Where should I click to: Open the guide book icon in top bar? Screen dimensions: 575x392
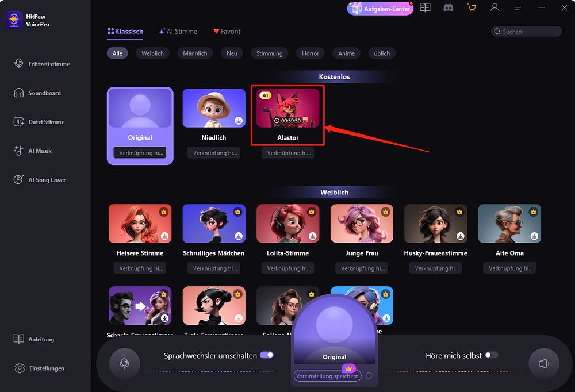tap(425, 7)
